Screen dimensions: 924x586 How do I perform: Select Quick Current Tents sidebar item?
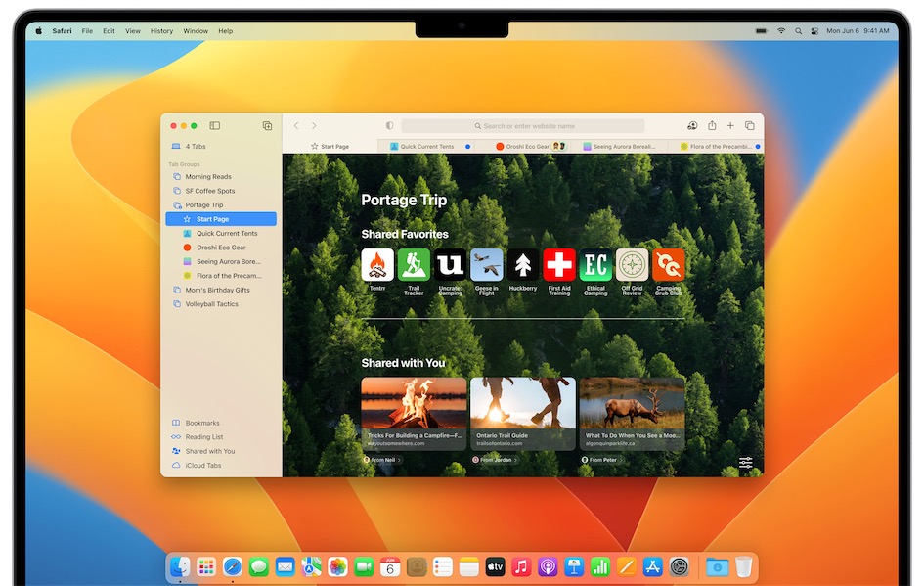tap(221, 234)
